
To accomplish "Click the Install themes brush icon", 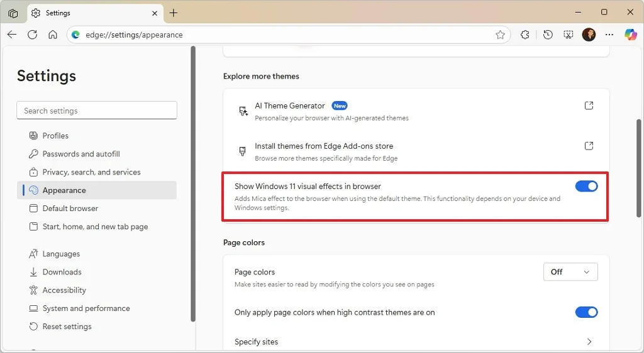I will (243, 151).
